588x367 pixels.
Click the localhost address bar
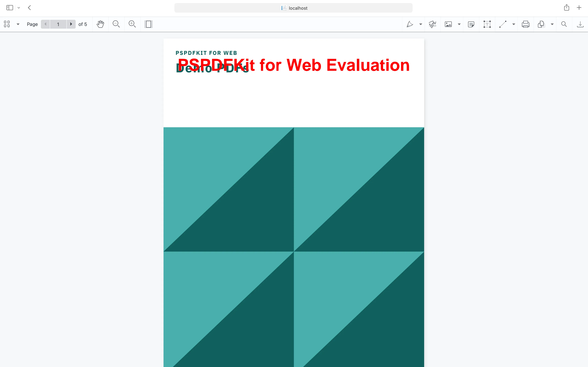(x=293, y=8)
